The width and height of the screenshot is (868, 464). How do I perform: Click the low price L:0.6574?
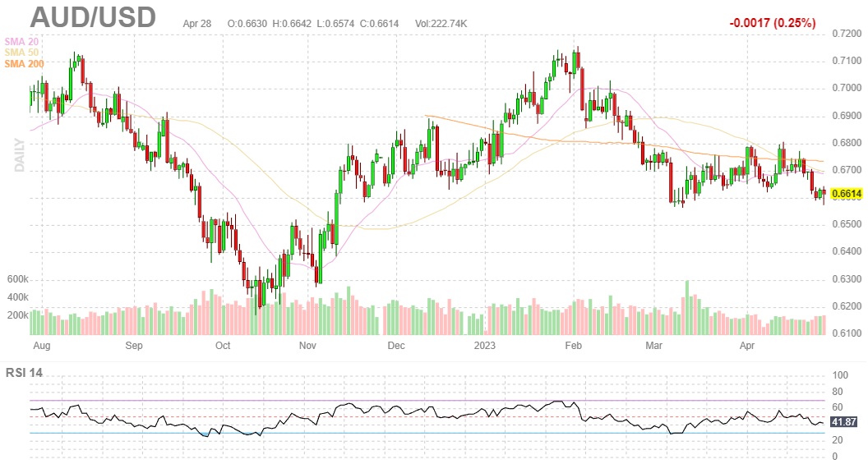[x=335, y=24]
